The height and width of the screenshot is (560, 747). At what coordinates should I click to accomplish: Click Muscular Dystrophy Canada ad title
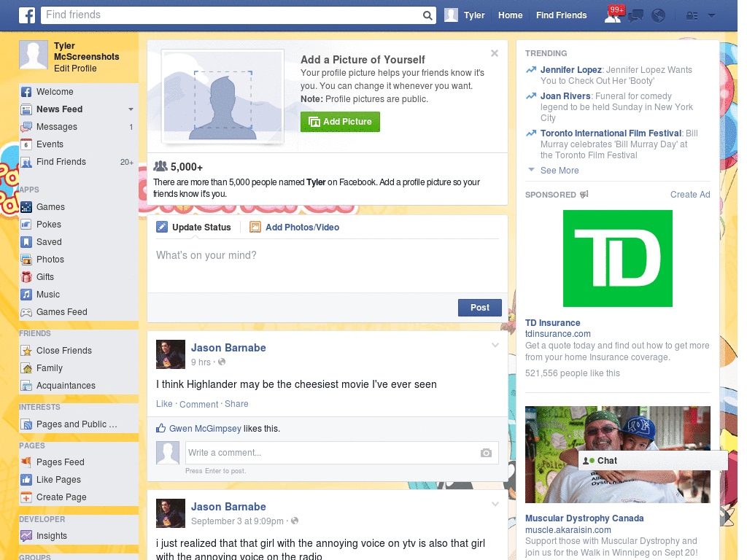[x=584, y=518]
